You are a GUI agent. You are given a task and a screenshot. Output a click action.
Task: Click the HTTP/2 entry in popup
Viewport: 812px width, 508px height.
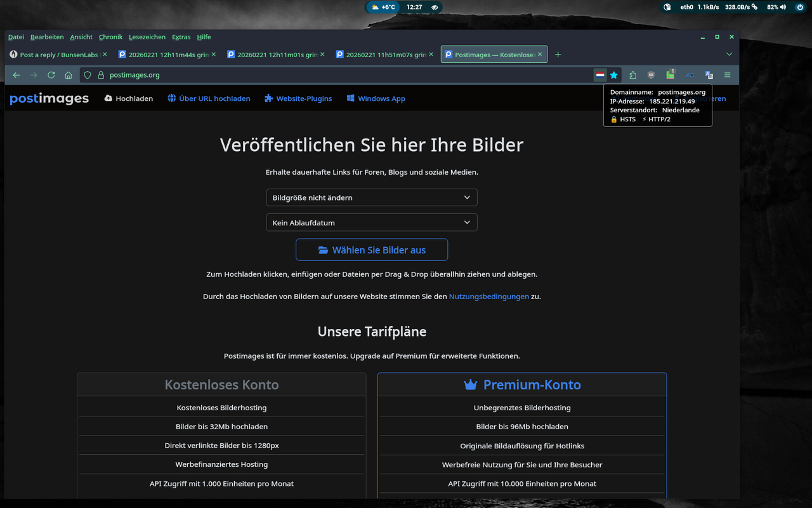(x=656, y=119)
